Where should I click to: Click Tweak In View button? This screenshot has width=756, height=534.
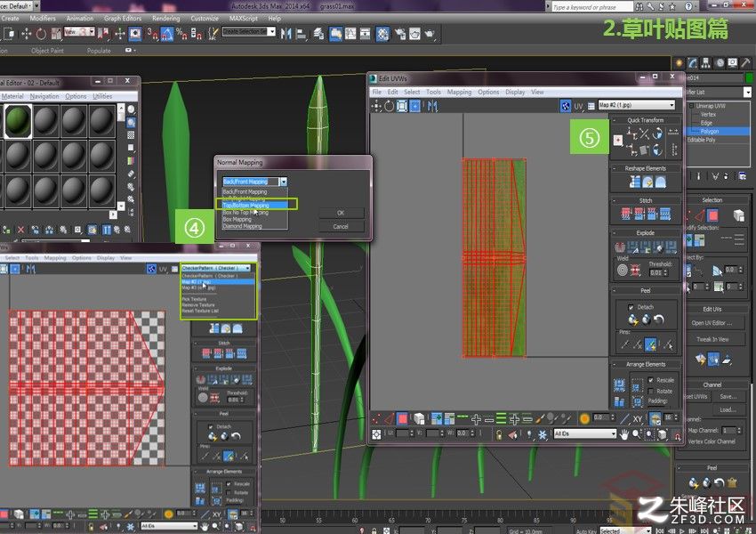[x=712, y=339]
